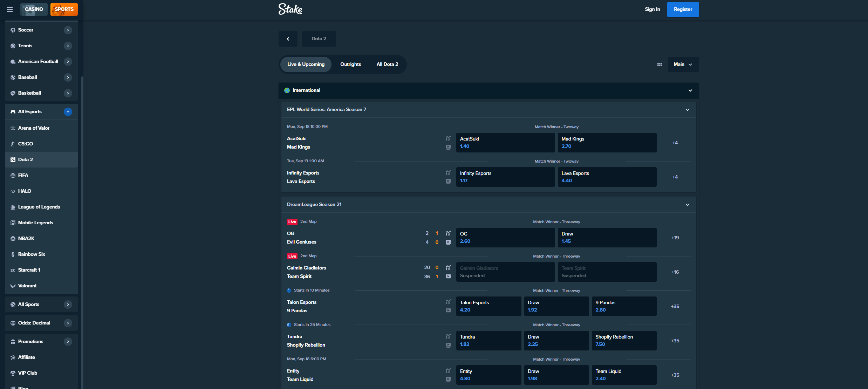Bet on Shopify Rebellion at 7.50
This screenshot has width=868, height=389.
[x=624, y=341]
